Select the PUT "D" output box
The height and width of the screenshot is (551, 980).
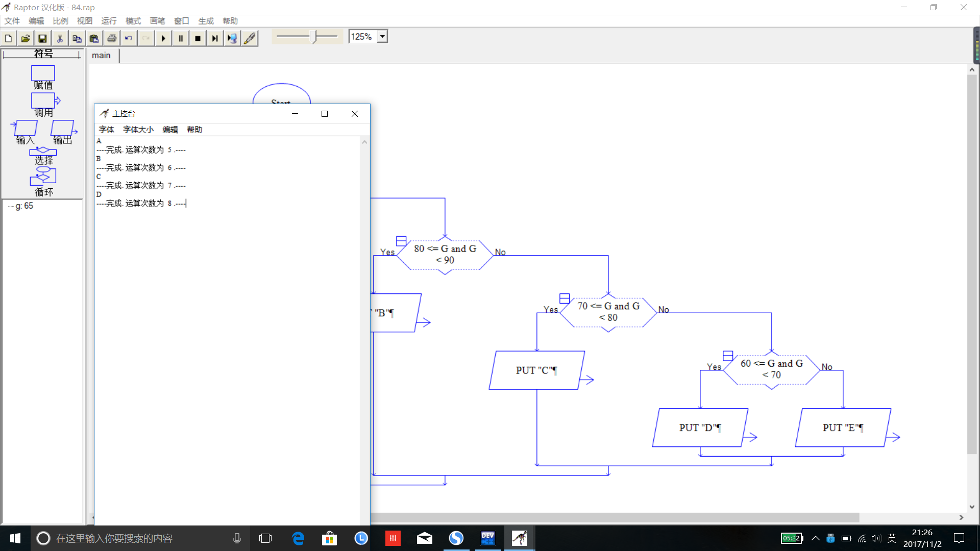pos(700,428)
